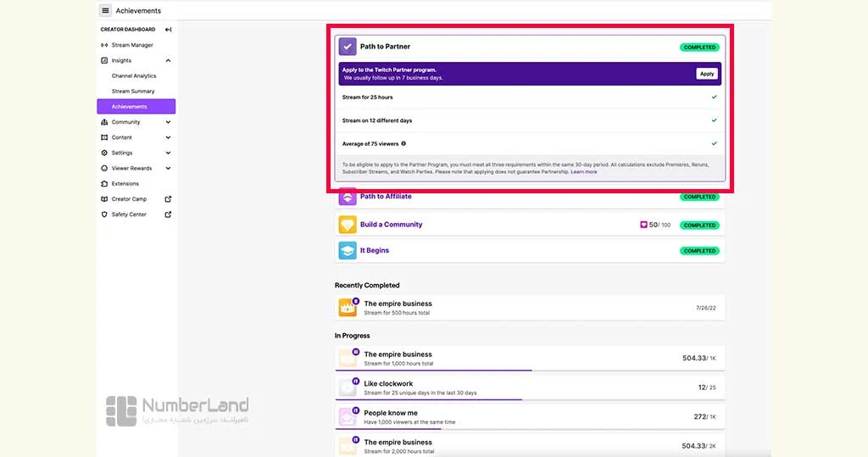868x457 pixels.
Task: Click the Path to Affiliate badge icon
Action: click(x=348, y=196)
